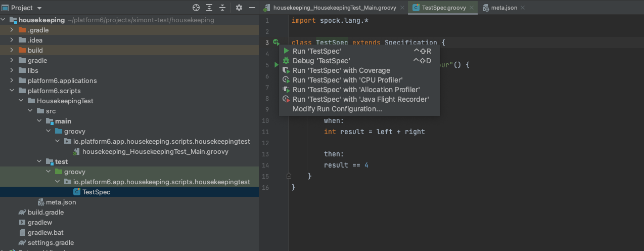Screen dimensions: 644x251
Task: Select housekeeping_HousekeepingTest_Main.groovy file in tree
Action: [x=155, y=151]
